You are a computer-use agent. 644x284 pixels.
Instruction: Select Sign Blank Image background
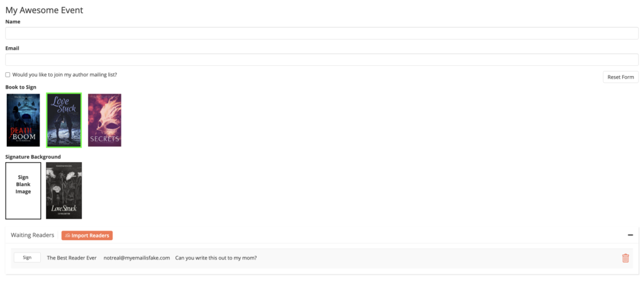pos(23,190)
